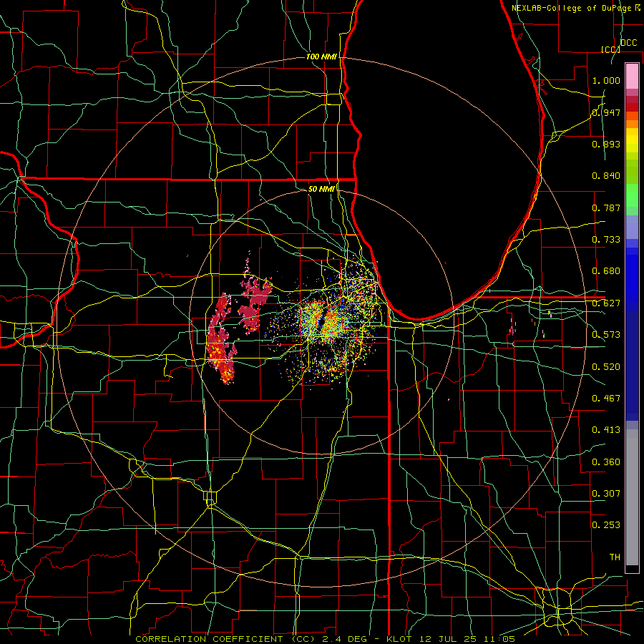Click the 11:05 timestamp
This screenshot has width=644, height=644.
499,639
